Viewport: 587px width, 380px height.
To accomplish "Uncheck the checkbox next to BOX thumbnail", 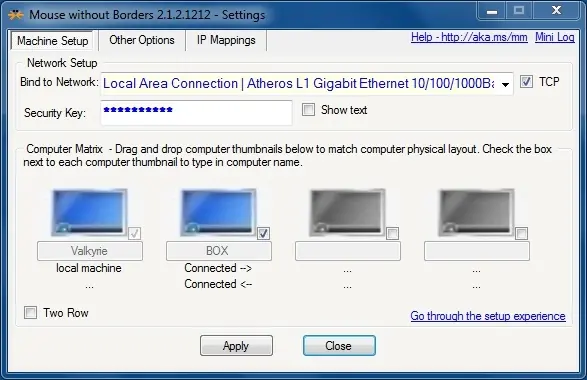I will [263, 233].
